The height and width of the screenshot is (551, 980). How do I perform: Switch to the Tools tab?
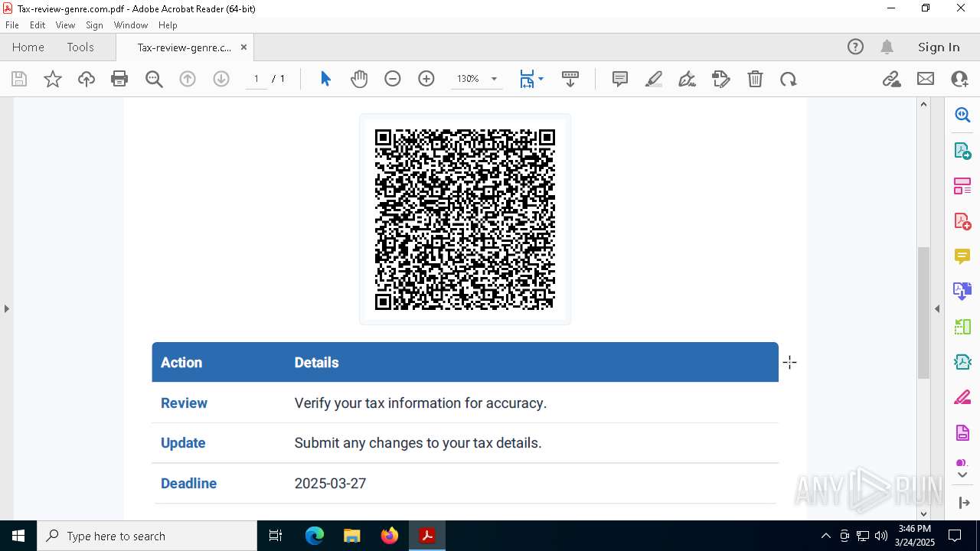point(80,47)
